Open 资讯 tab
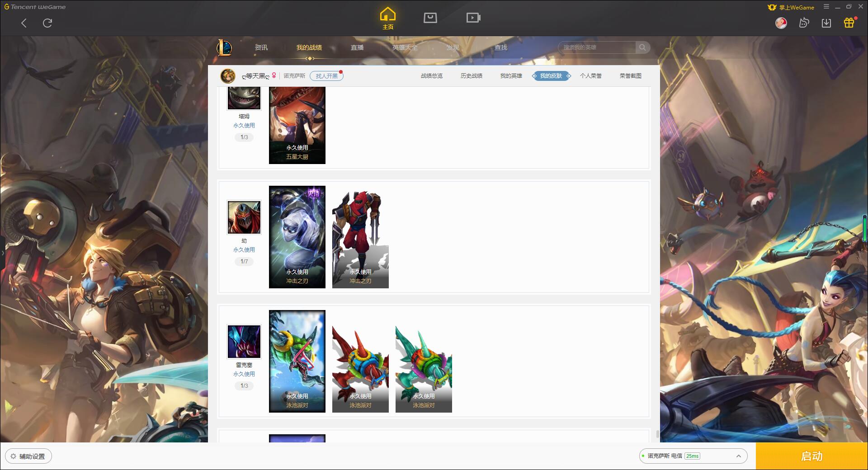The height and width of the screenshot is (470, 868). [x=261, y=47]
